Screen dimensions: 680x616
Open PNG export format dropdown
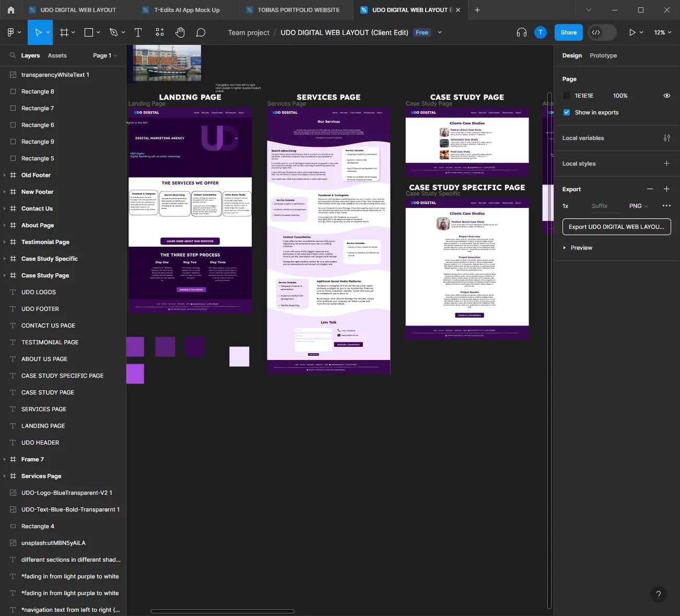[x=638, y=206]
